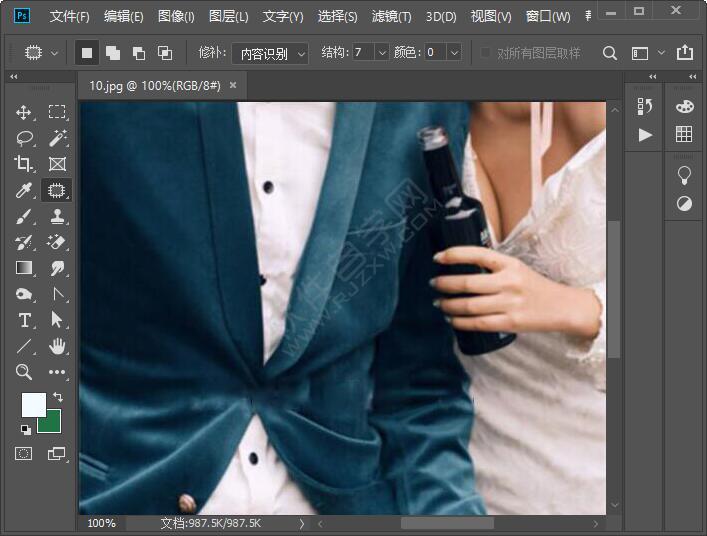Viewport: 707px width, 536px height.
Task: Open the Adjustments panel icon
Action: tap(684, 204)
